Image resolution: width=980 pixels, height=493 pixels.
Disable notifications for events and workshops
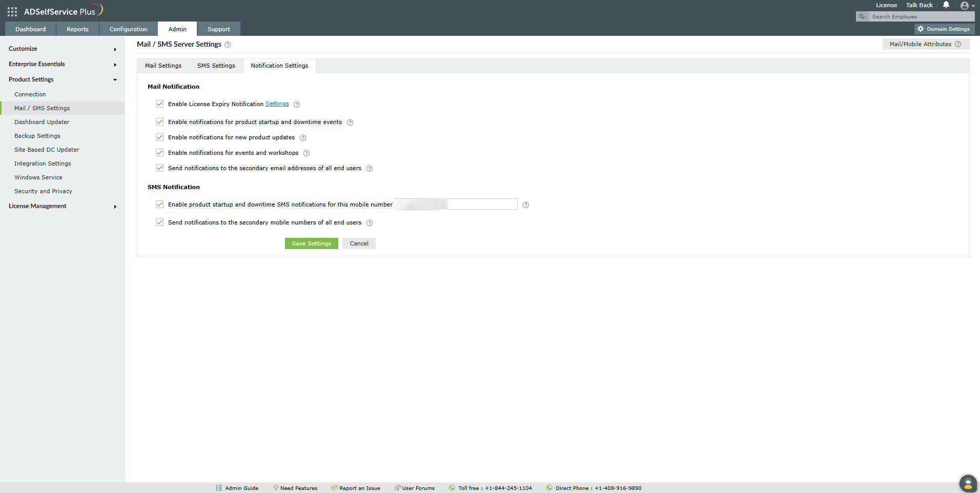[159, 152]
